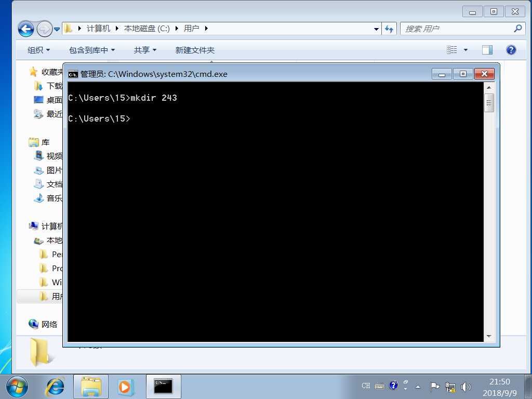Screen dimensions: 532x399
Task: Minimize the cmd.exe window
Action: 442,74
